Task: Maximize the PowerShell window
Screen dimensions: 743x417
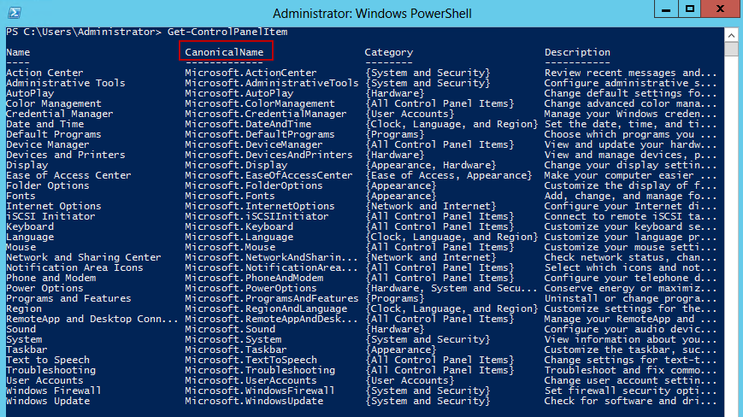Action: tap(689, 9)
